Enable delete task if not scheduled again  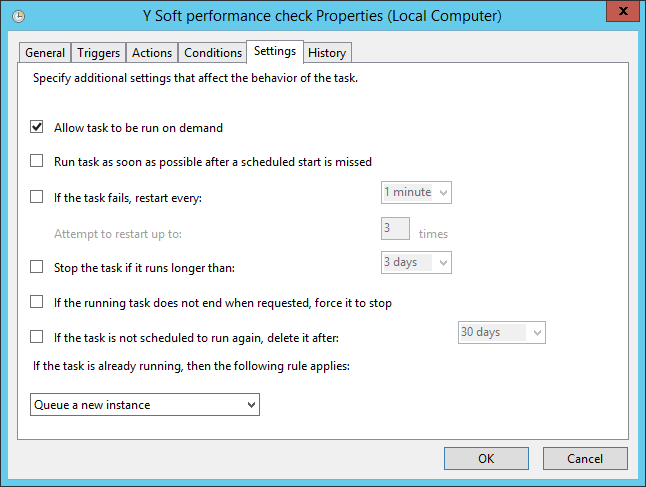tap(37, 337)
